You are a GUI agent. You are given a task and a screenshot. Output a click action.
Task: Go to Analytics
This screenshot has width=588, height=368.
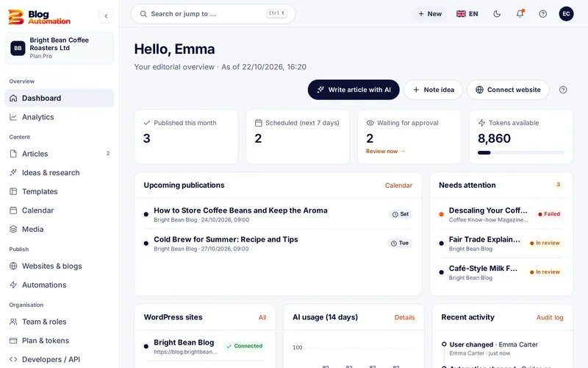tap(60, 117)
